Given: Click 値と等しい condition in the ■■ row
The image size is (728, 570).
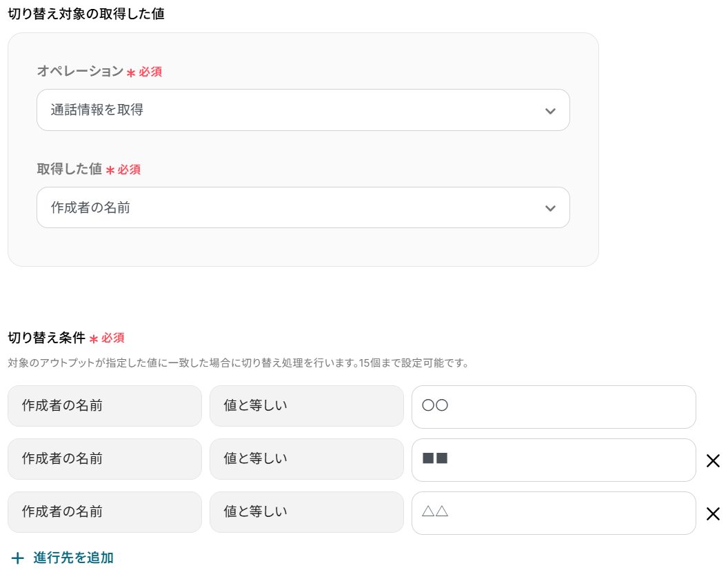Looking at the screenshot, I should pos(306,459).
